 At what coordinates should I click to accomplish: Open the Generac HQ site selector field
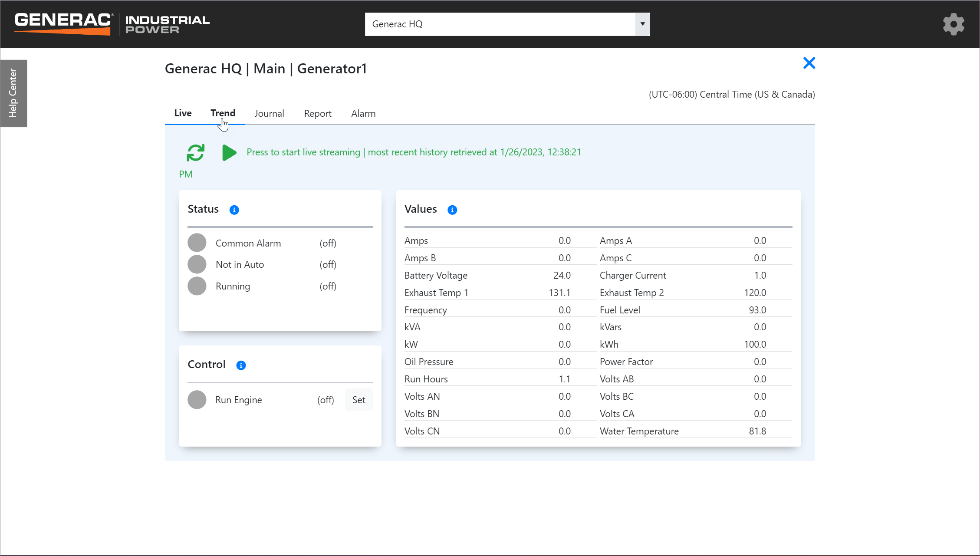point(499,24)
